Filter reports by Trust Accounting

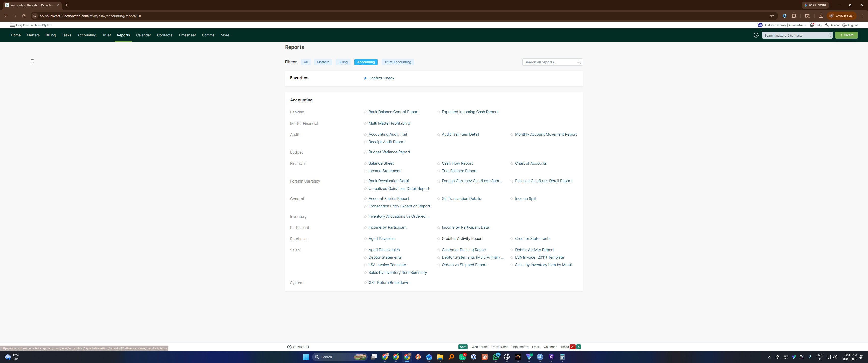click(x=398, y=62)
